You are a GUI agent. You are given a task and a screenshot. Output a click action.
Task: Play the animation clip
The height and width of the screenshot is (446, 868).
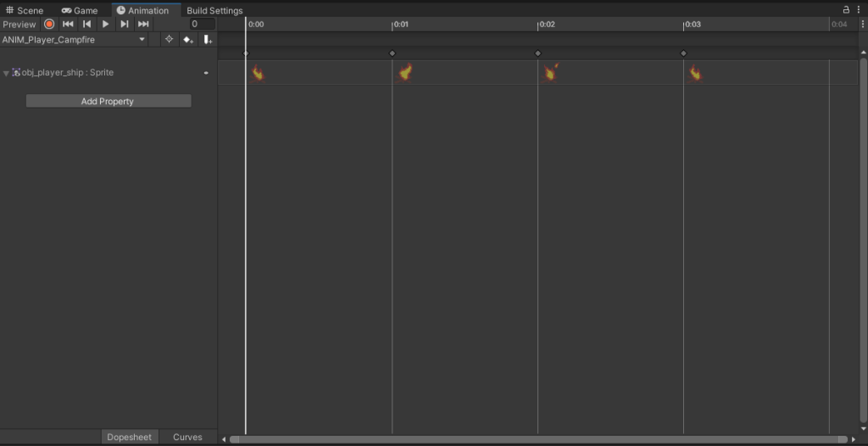coord(106,25)
